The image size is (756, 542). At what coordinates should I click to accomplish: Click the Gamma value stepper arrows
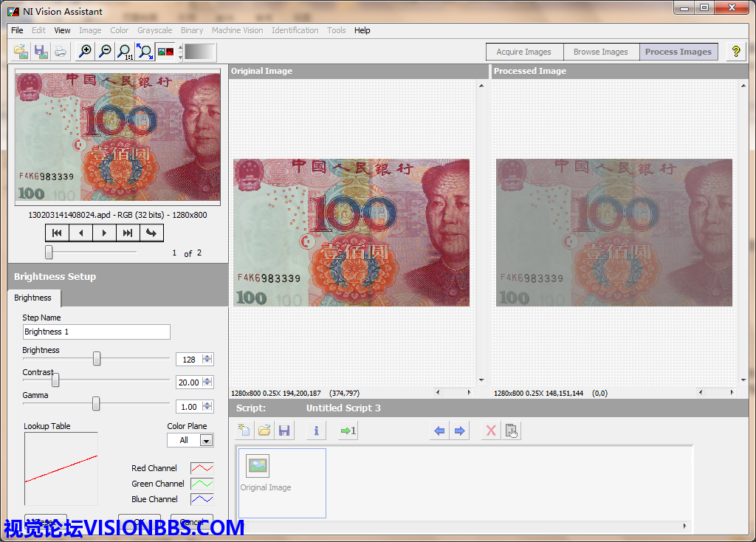pos(207,407)
